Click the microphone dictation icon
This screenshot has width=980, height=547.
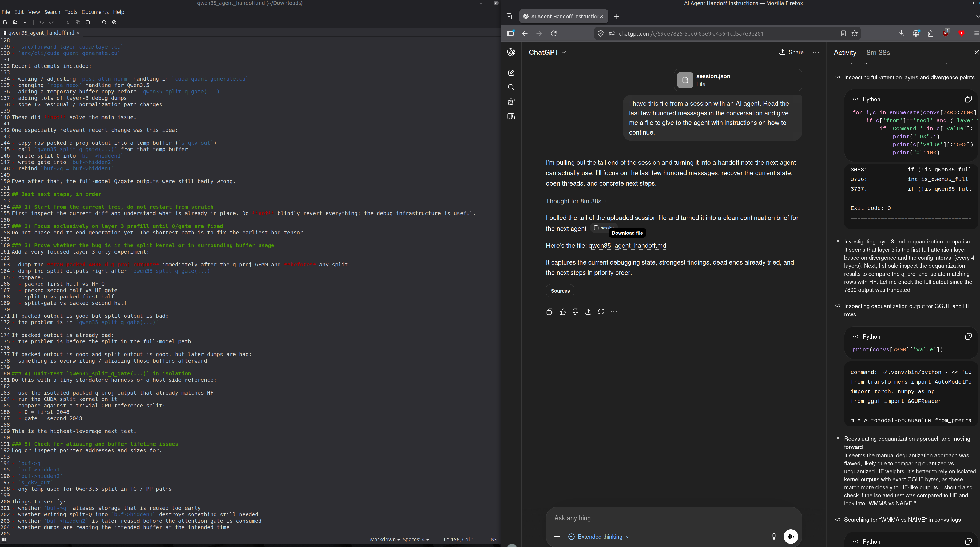tap(773, 536)
